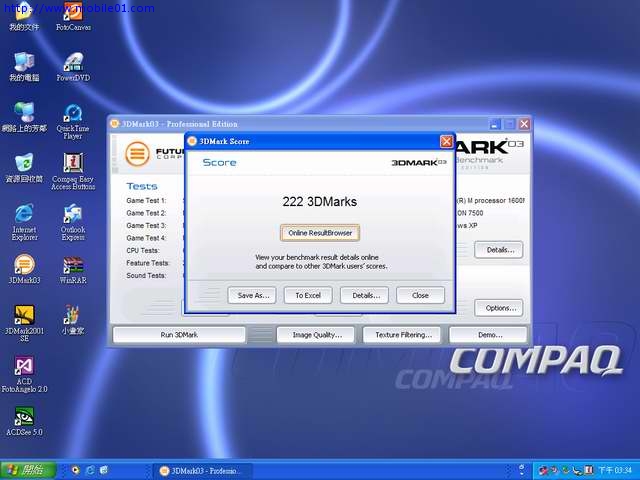The height and width of the screenshot is (480, 640).
Task: Click the 222 3DMarks score text
Action: [x=320, y=202]
